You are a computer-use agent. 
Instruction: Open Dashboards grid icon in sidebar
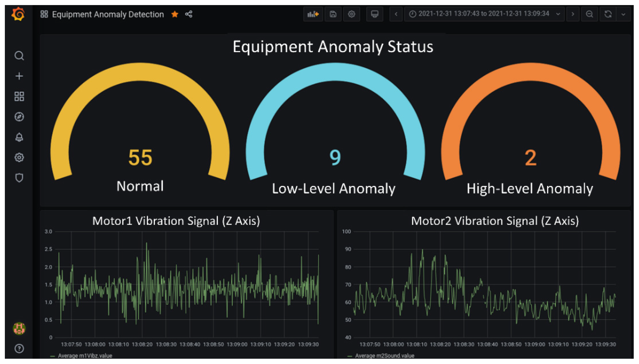click(x=19, y=96)
